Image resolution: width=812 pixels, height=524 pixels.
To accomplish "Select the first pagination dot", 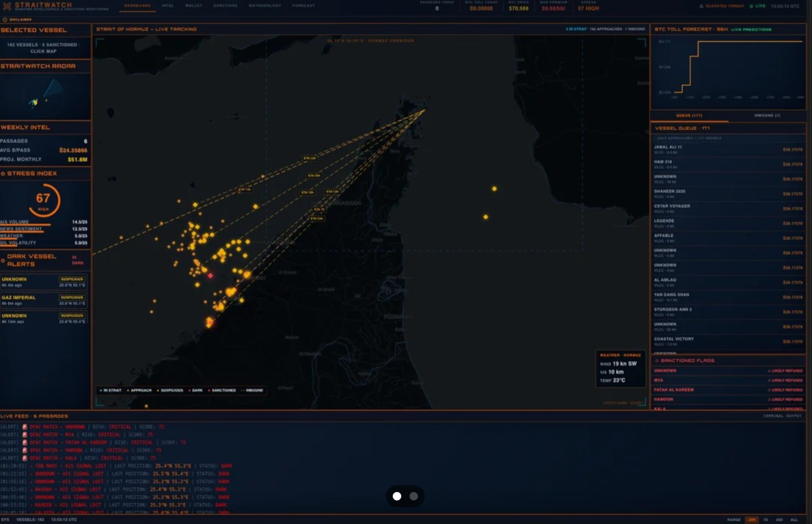I will [397, 496].
